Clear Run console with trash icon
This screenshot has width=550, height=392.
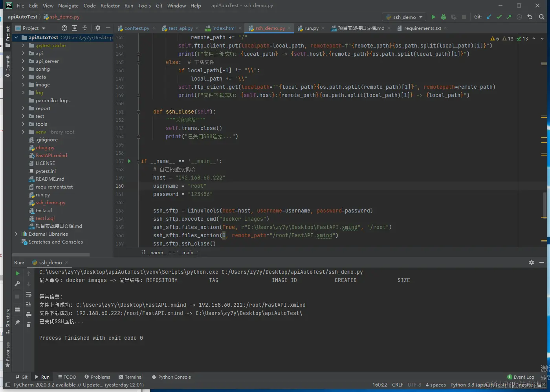(x=29, y=324)
